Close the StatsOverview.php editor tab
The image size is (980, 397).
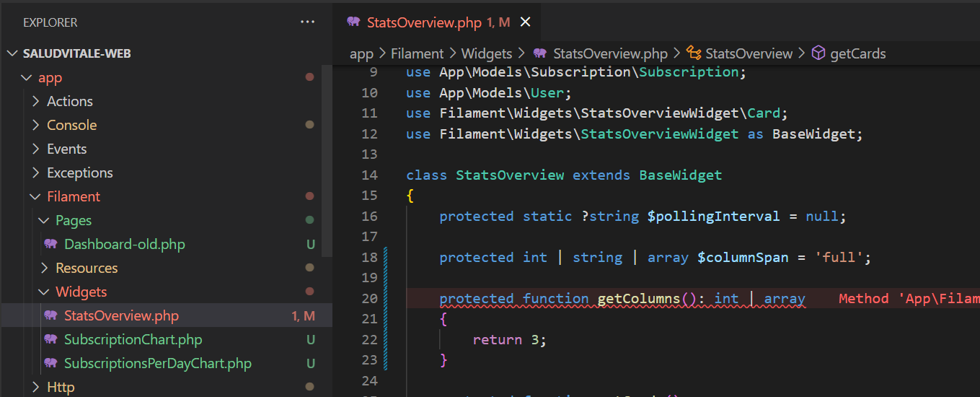526,22
